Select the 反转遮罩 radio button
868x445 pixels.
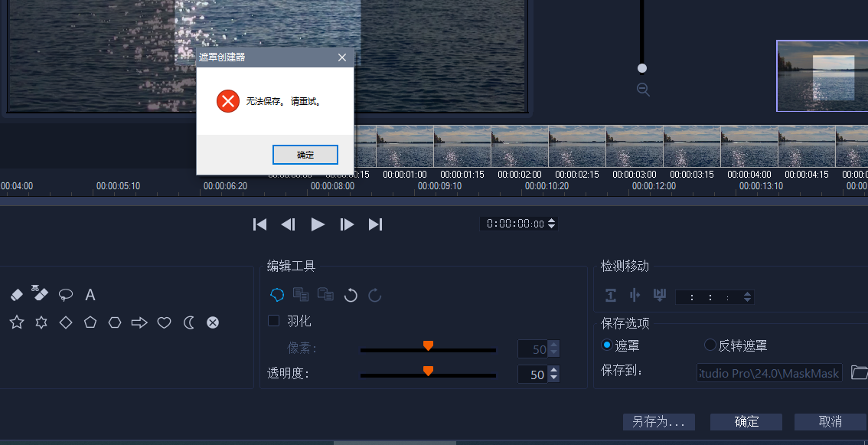pos(710,345)
